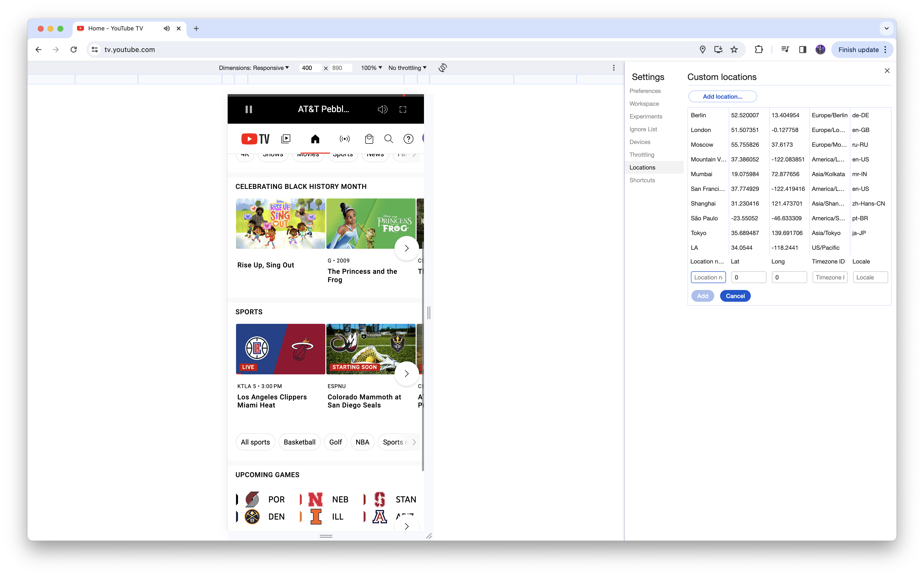924x577 pixels.
Task: Click the Cancel button in location editor
Action: [735, 296]
